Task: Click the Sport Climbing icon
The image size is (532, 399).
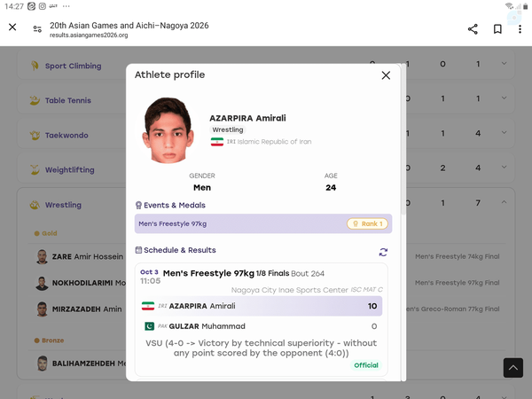Action: coord(35,66)
